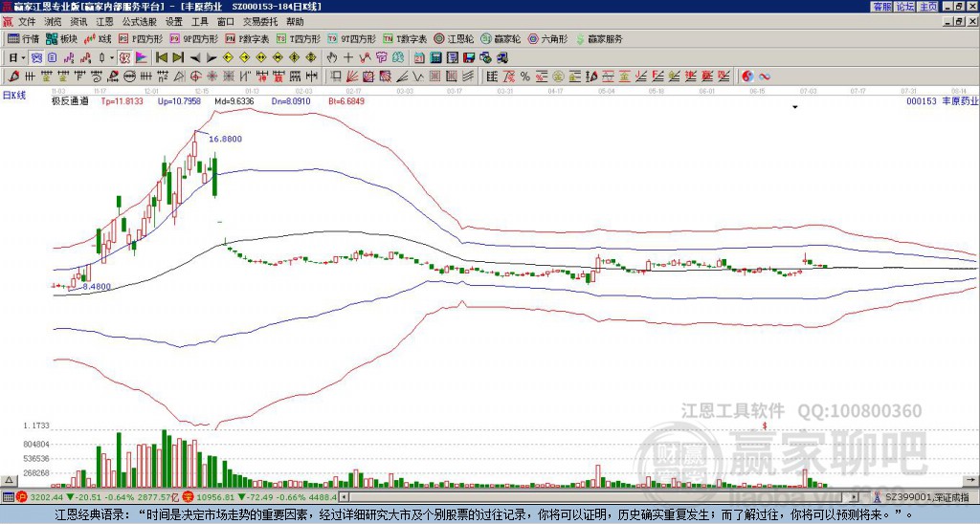
Task: Open the 工具 menu
Action: tap(199, 22)
